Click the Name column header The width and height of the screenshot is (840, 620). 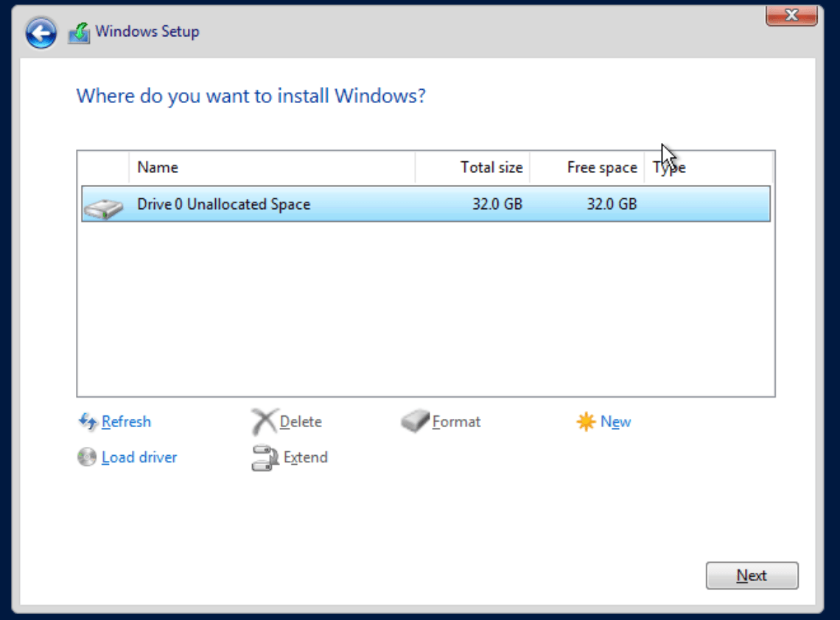click(157, 167)
